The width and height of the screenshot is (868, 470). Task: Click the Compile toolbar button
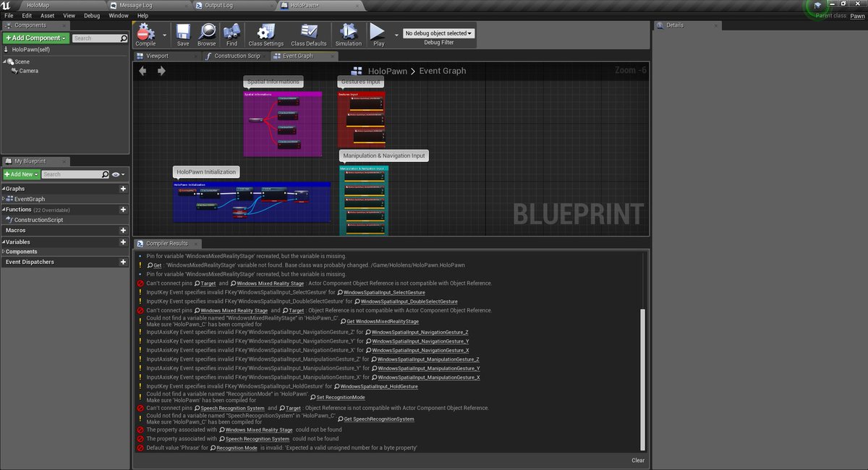tap(145, 34)
